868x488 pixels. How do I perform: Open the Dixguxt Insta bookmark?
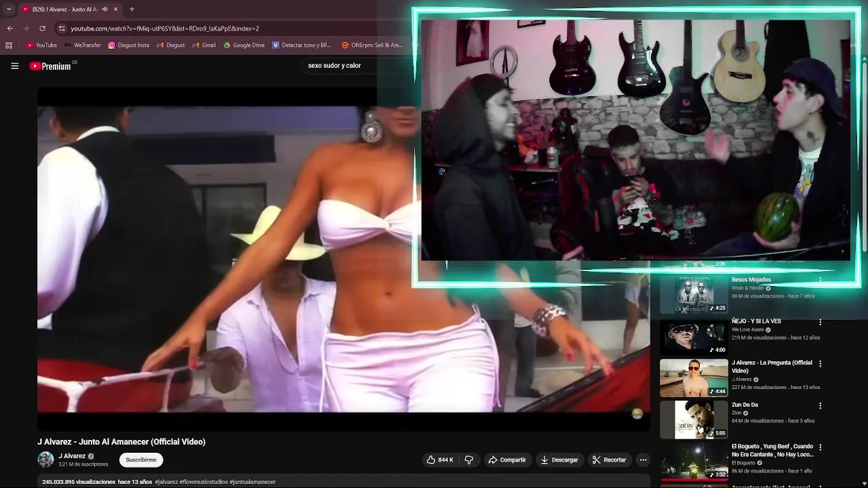tap(129, 45)
